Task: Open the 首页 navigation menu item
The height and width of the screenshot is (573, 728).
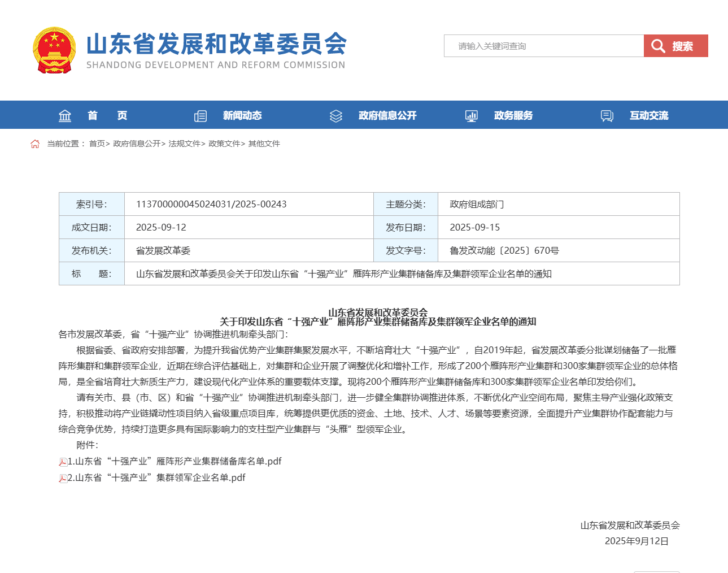Action: tap(107, 116)
